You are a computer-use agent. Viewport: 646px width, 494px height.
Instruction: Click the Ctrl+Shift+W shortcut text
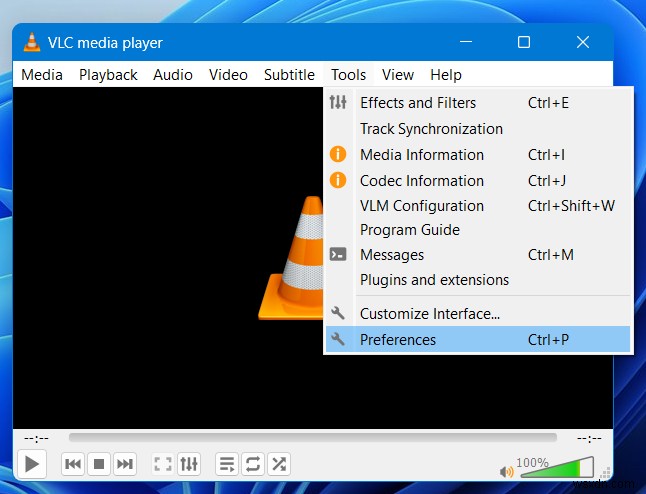(571, 206)
